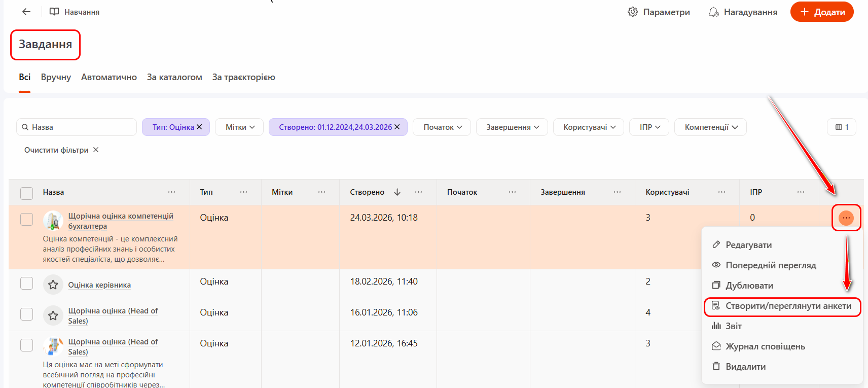868x388 pixels.
Task: Click the orange three-dots row actions button
Action: coord(846,218)
